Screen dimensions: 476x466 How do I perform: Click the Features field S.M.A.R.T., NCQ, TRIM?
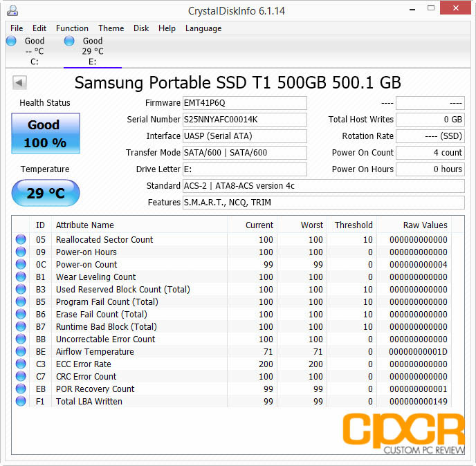[324, 203]
